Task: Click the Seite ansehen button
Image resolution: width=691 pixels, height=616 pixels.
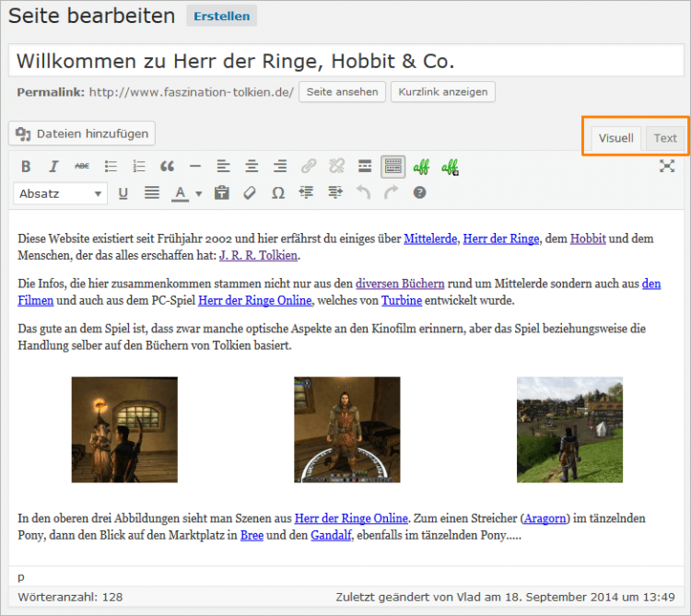Action: click(342, 92)
